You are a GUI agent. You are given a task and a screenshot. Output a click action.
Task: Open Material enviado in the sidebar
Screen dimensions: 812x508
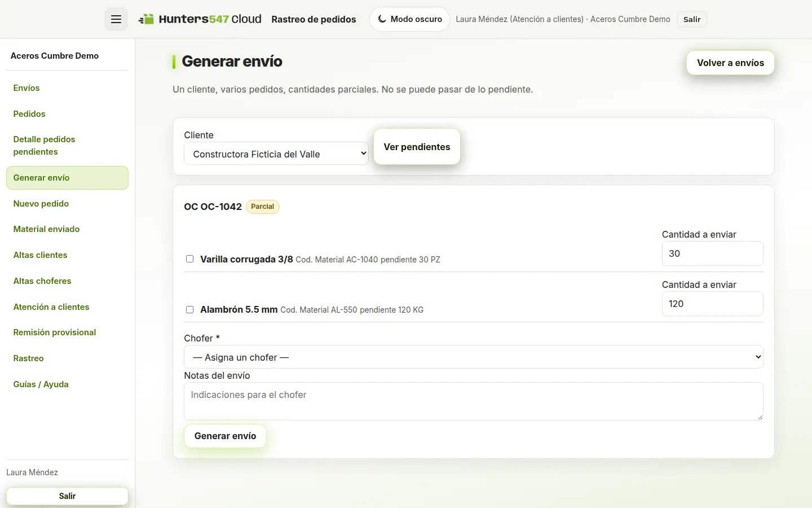67,229
